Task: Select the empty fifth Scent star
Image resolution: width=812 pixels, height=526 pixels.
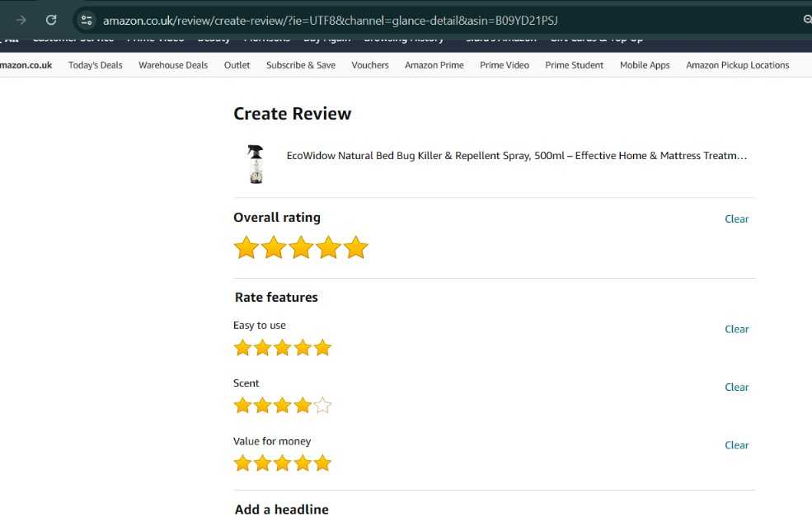Action: click(x=322, y=406)
